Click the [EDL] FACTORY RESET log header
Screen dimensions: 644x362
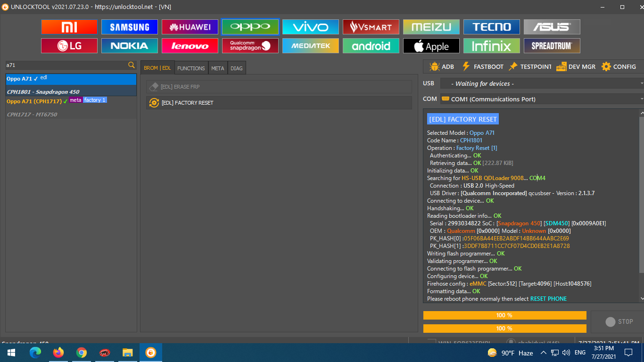[463, 119]
